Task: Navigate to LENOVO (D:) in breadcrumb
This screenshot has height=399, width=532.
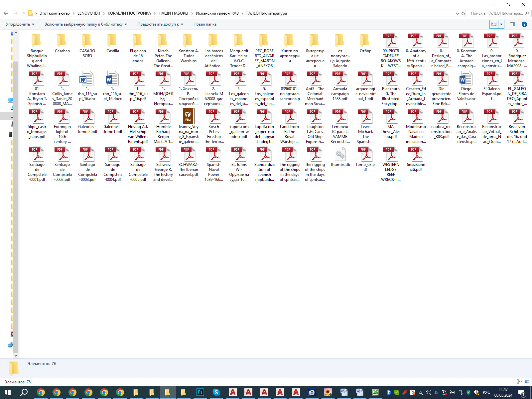Action: click(x=89, y=13)
